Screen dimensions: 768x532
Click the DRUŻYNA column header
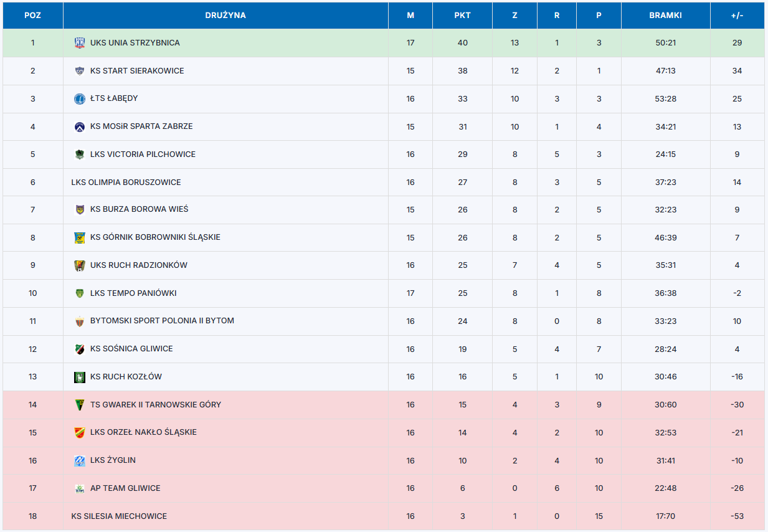225,16
